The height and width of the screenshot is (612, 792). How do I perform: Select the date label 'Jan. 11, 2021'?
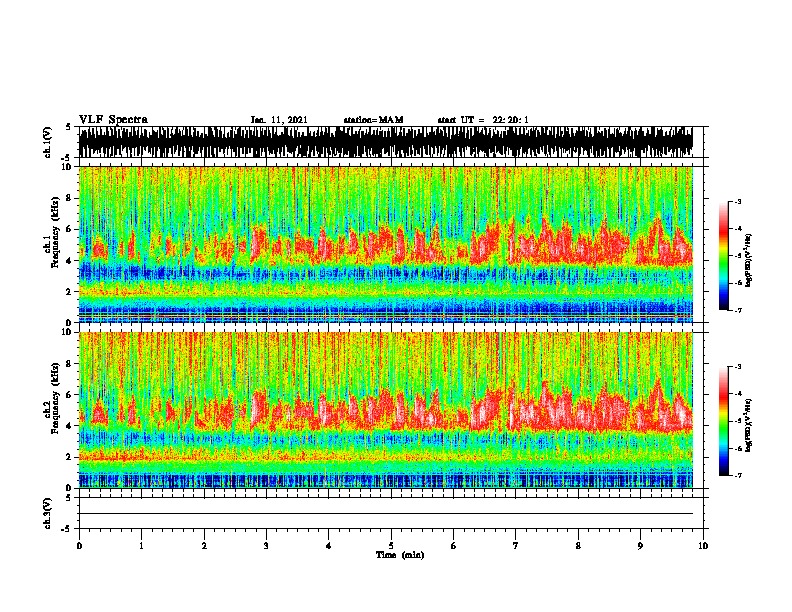tap(279, 120)
